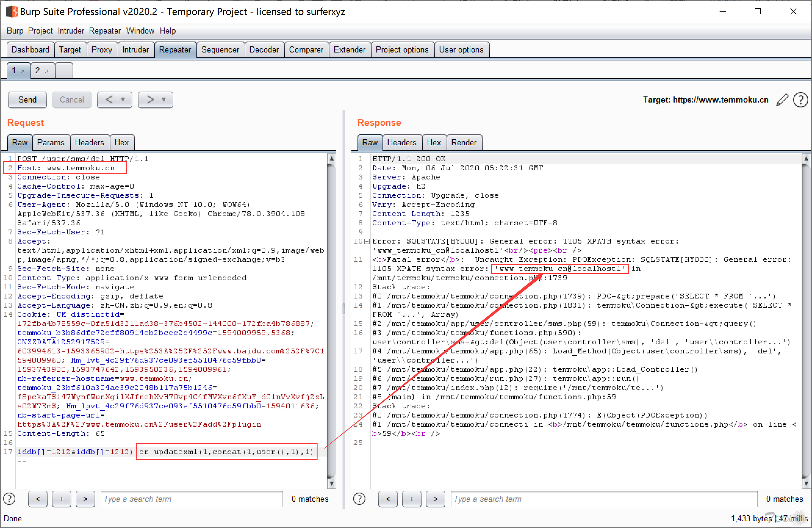Find next match in request pane
The height and width of the screenshot is (528, 812).
click(85, 499)
